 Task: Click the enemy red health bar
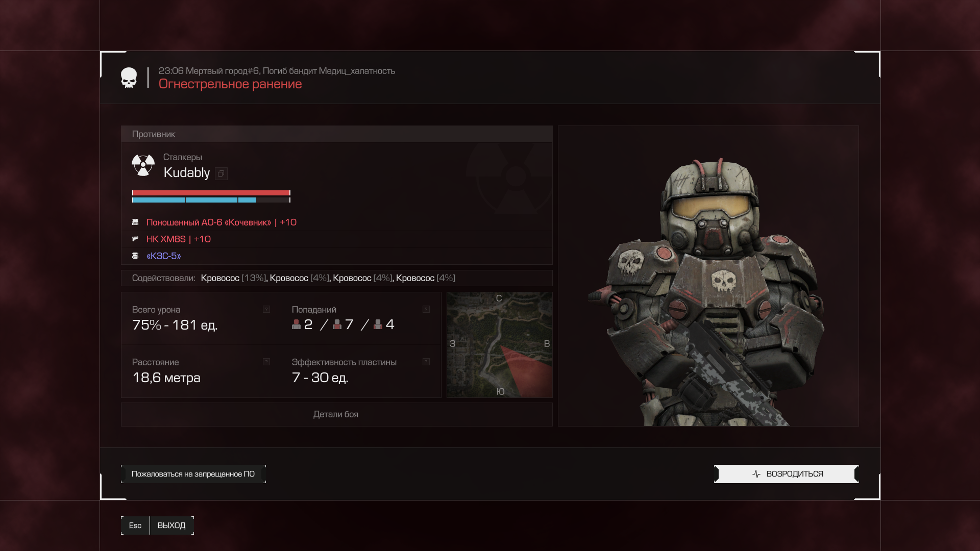click(x=211, y=193)
